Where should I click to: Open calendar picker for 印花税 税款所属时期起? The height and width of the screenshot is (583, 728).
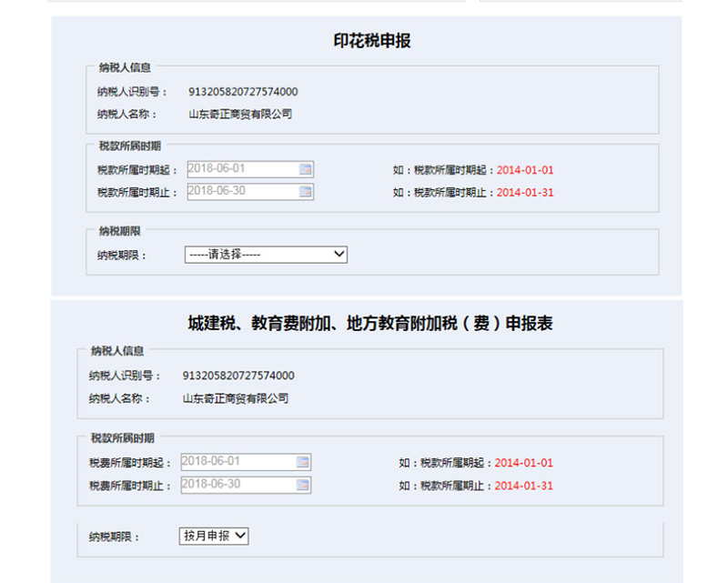pos(306,169)
